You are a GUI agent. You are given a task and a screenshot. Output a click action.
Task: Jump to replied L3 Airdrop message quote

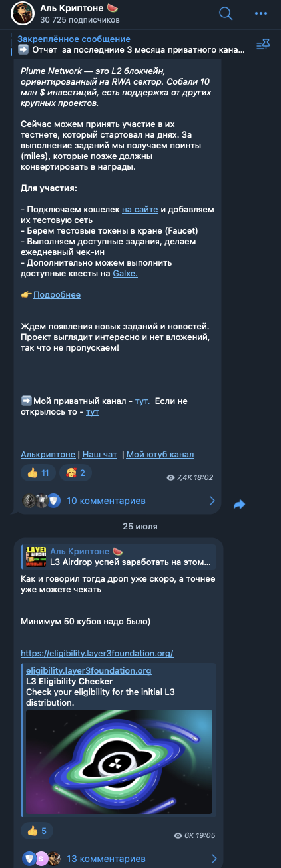119,556
